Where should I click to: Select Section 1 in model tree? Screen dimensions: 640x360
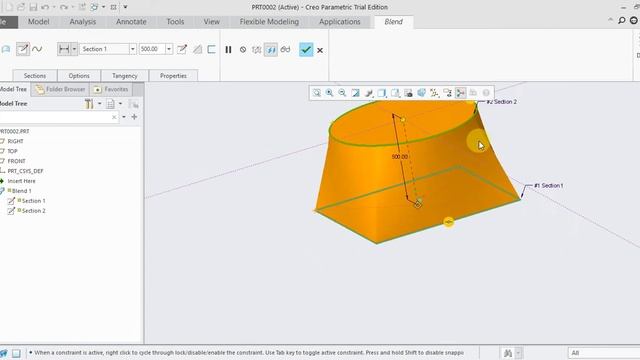(33, 201)
